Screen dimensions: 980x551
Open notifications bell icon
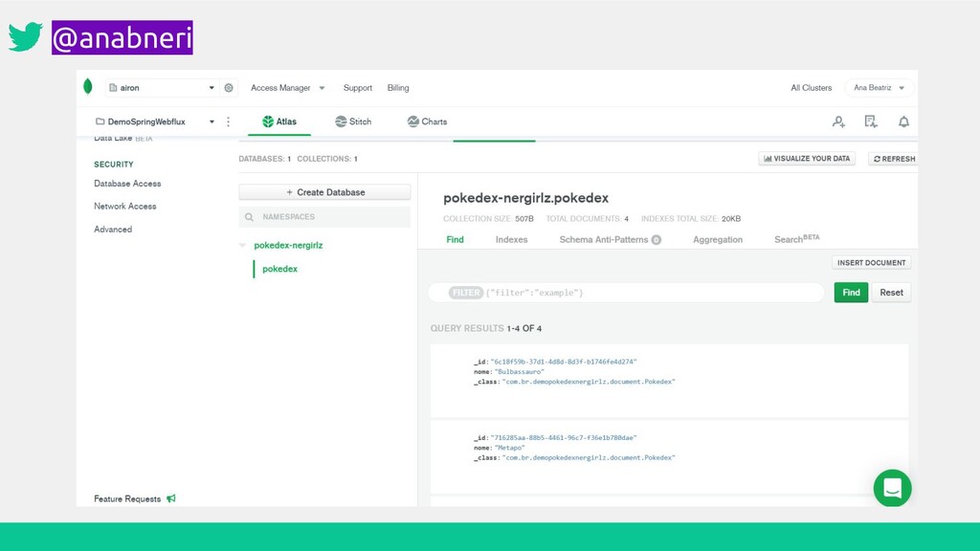coord(903,121)
